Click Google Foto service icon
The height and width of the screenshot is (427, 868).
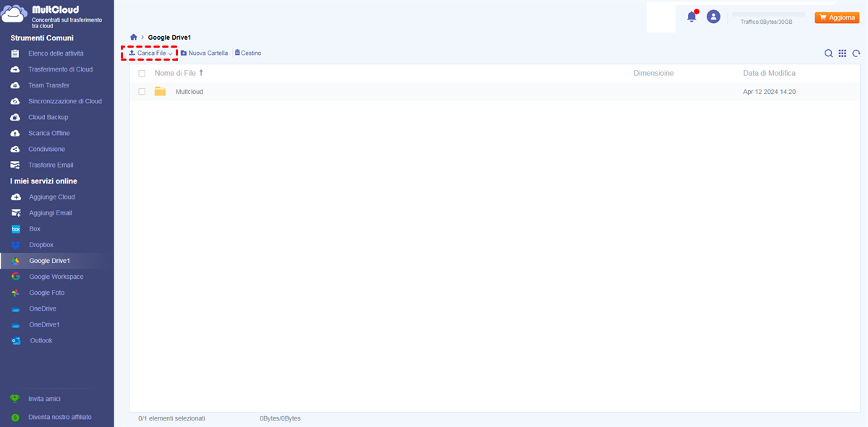(15, 293)
